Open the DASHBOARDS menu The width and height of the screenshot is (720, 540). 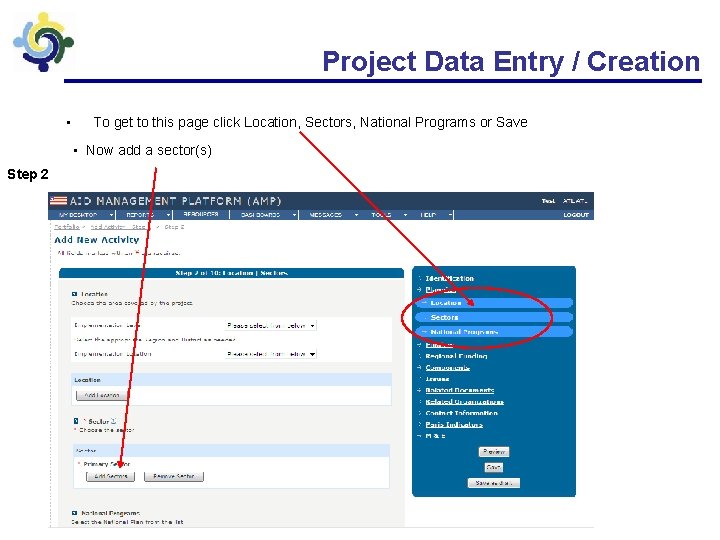click(260, 215)
